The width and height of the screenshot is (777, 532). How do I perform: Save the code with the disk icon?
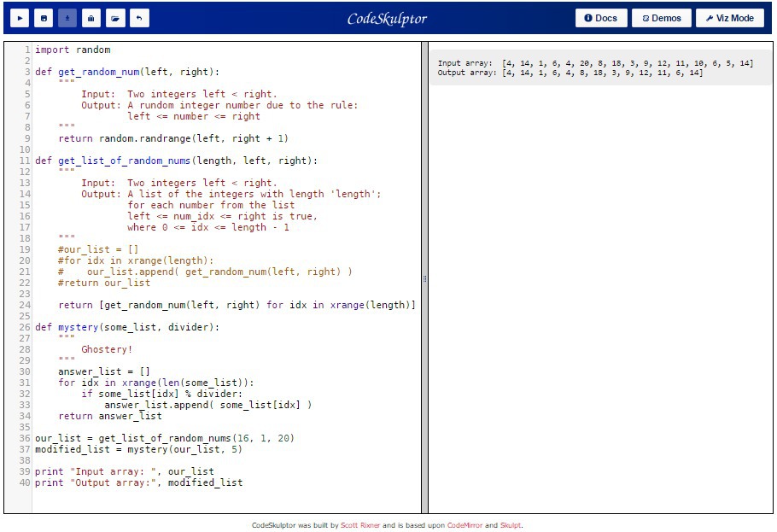44,18
